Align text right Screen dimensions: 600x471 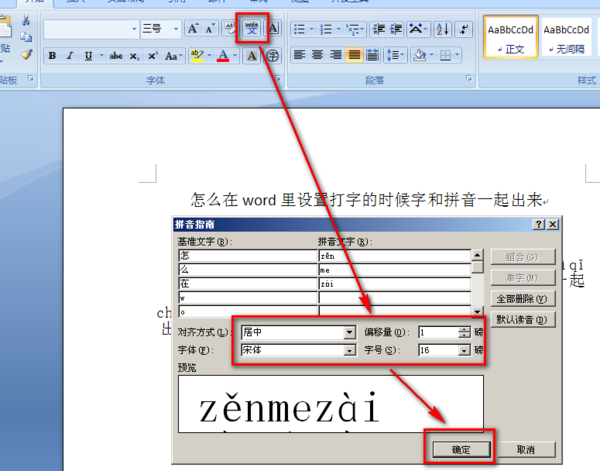pos(336,55)
